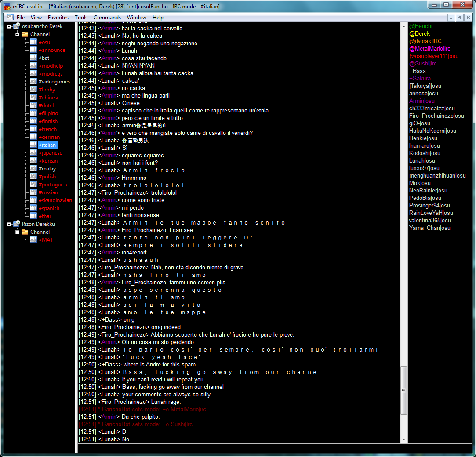Click the window icon beside #videogames
This screenshot has height=457, width=476.
pyautogui.click(x=33, y=82)
